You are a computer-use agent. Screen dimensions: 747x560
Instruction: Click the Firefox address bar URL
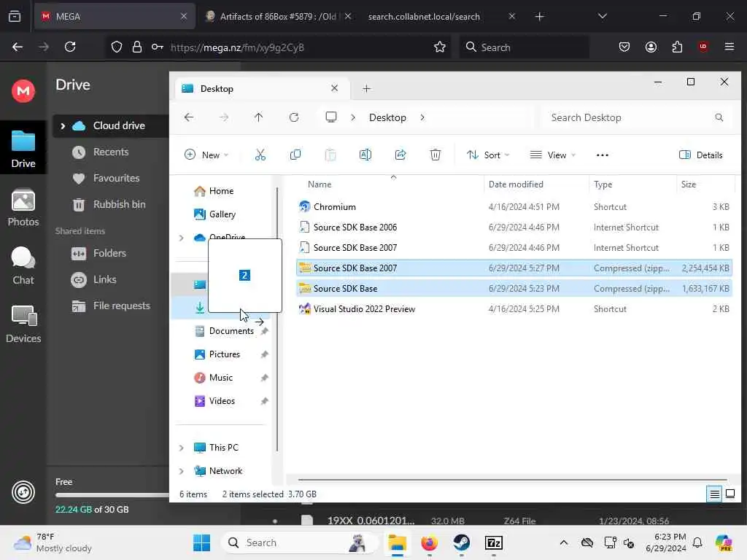pyautogui.click(x=237, y=47)
